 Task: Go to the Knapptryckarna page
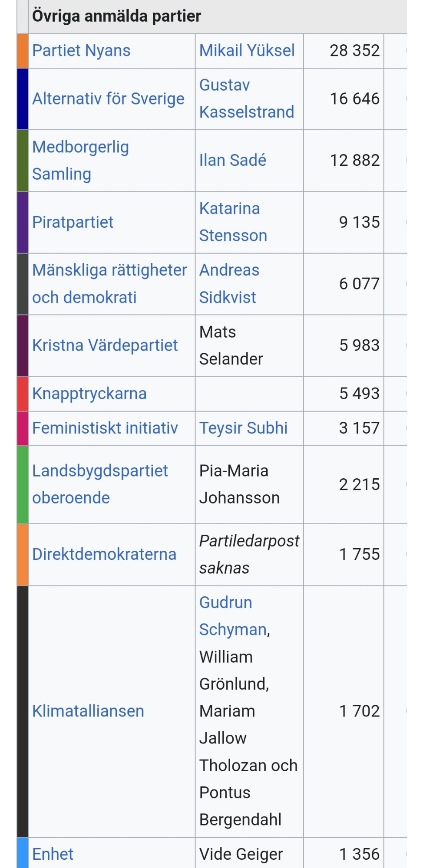[89, 394]
